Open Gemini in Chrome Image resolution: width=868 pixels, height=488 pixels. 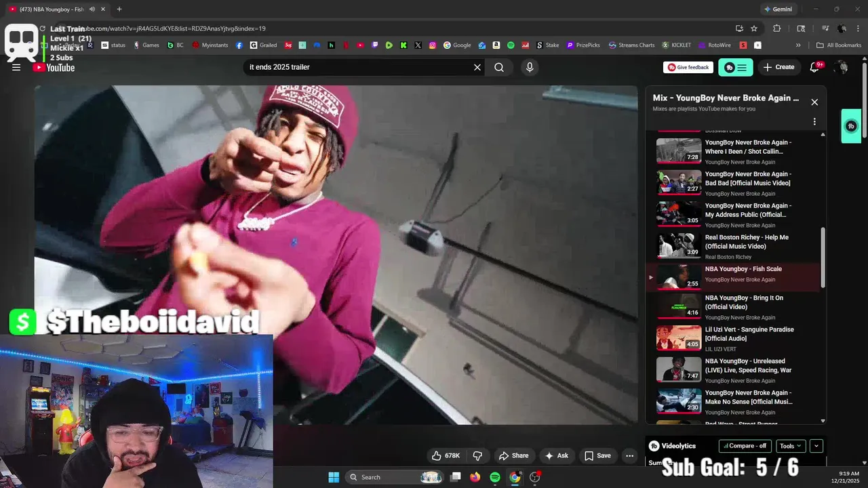(x=778, y=9)
